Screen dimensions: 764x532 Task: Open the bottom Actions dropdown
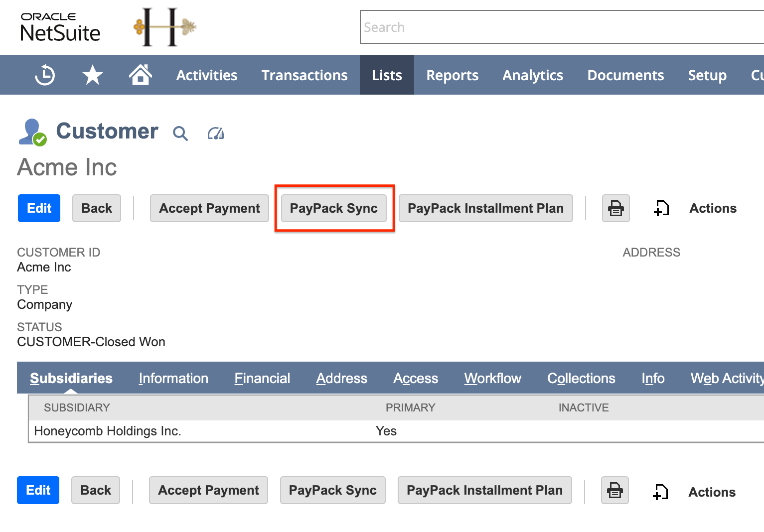pyautogui.click(x=712, y=492)
